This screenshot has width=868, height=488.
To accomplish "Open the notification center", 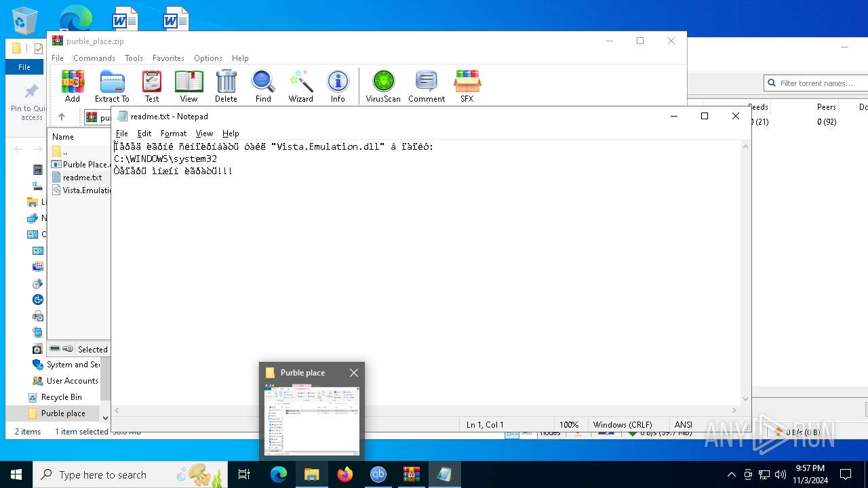I will [x=846, y=474].
